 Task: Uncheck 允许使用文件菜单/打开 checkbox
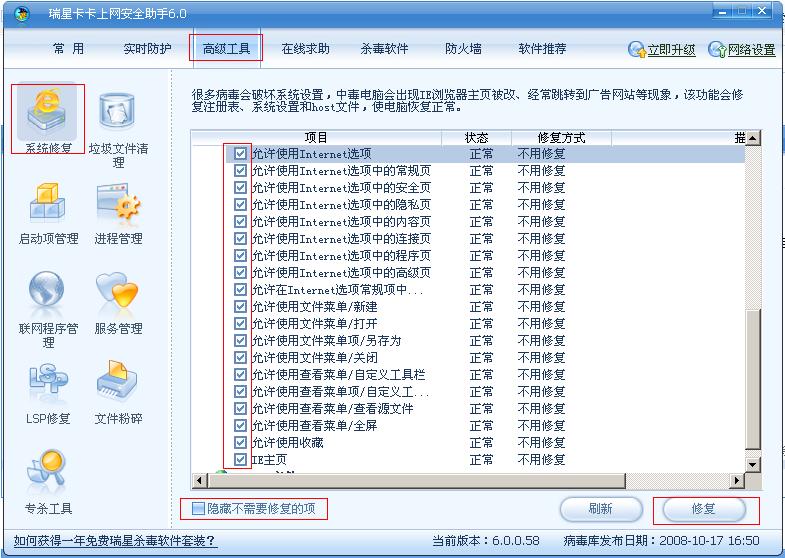click(x=240, y=324)
